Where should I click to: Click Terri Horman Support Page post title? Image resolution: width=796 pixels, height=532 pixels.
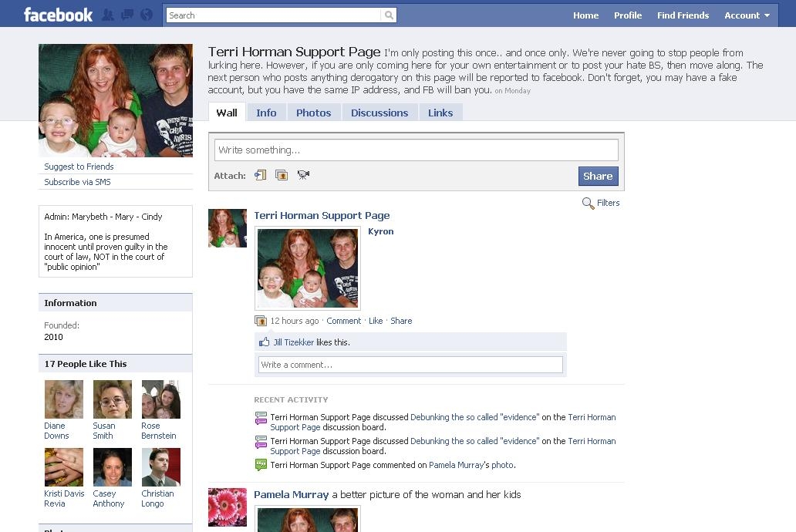[x=322, y=215]
